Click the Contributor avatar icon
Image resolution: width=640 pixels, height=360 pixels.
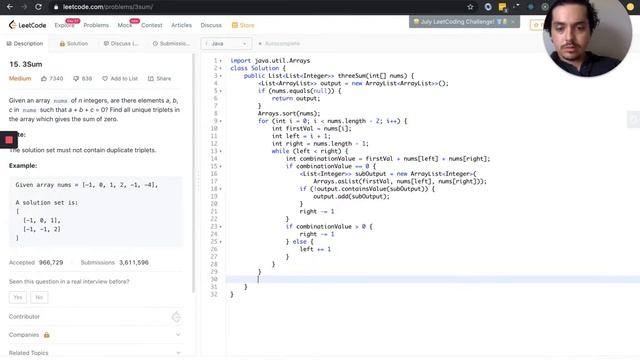[x=176, y=317]
